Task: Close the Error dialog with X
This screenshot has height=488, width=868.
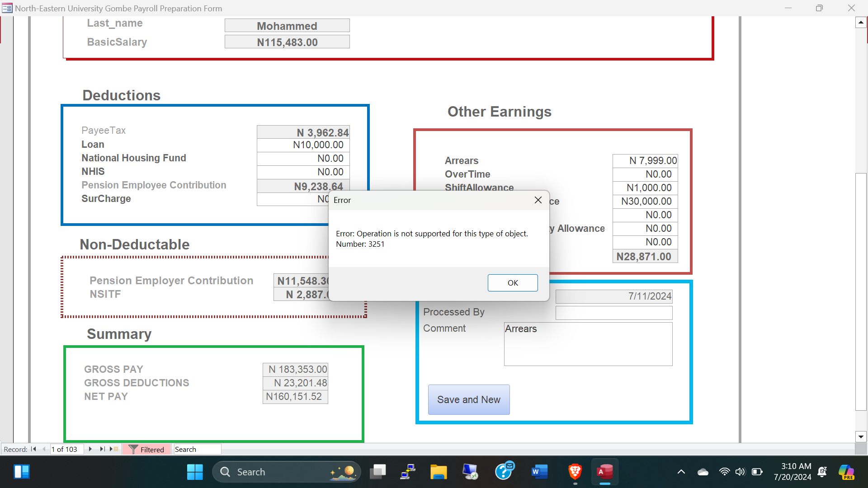Action: [538, 200]
